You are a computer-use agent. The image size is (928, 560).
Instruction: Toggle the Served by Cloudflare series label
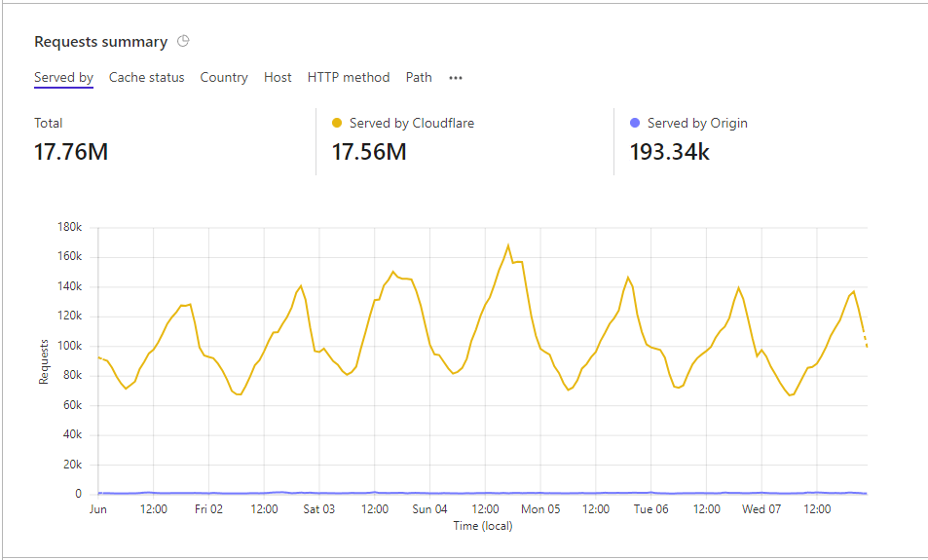[412, 124]
